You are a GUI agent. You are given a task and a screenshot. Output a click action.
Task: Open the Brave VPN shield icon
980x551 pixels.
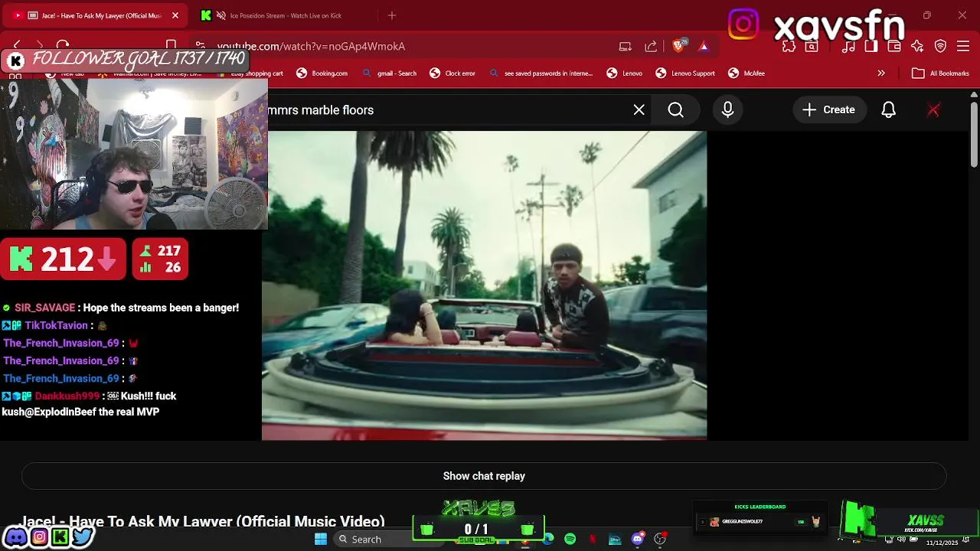point(941,46)
